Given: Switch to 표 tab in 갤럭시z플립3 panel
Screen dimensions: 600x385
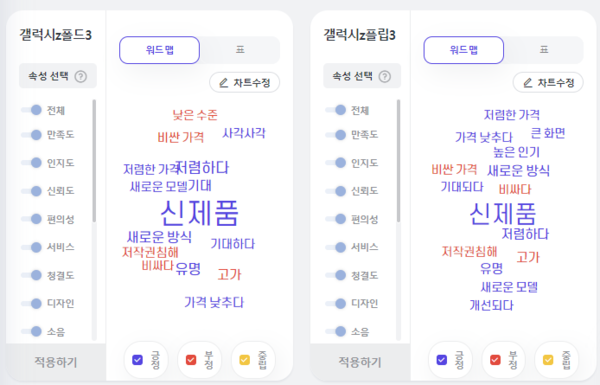Looking at the screenshot, I should (x=544, y=50).
